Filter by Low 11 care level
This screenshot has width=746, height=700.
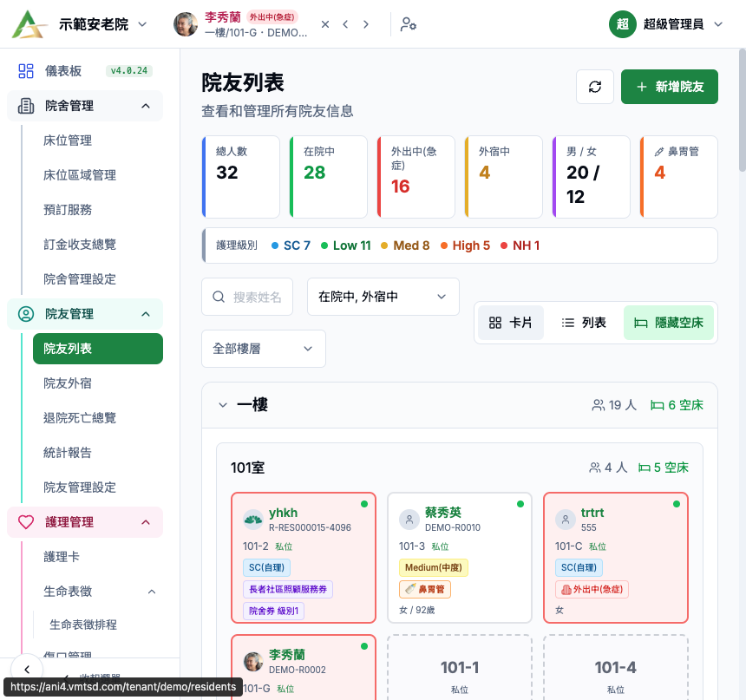point(346,245)
